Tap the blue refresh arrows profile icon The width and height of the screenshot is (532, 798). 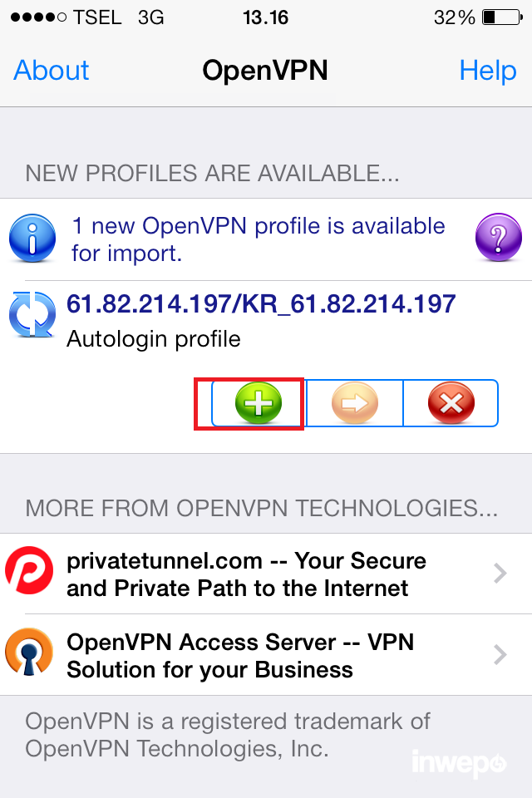(32, 314)
